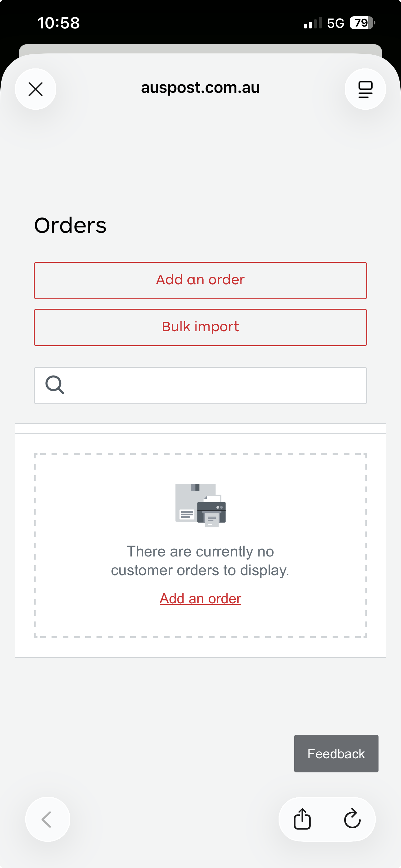Tap the 5G network label
Screen dimensions: 401x868
[x=335, y=23]
